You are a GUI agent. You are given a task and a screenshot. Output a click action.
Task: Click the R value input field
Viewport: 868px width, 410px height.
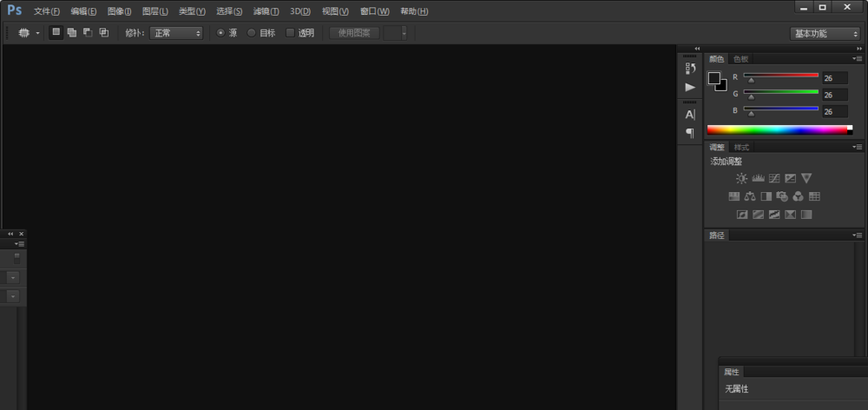click(x=834, y=78)
